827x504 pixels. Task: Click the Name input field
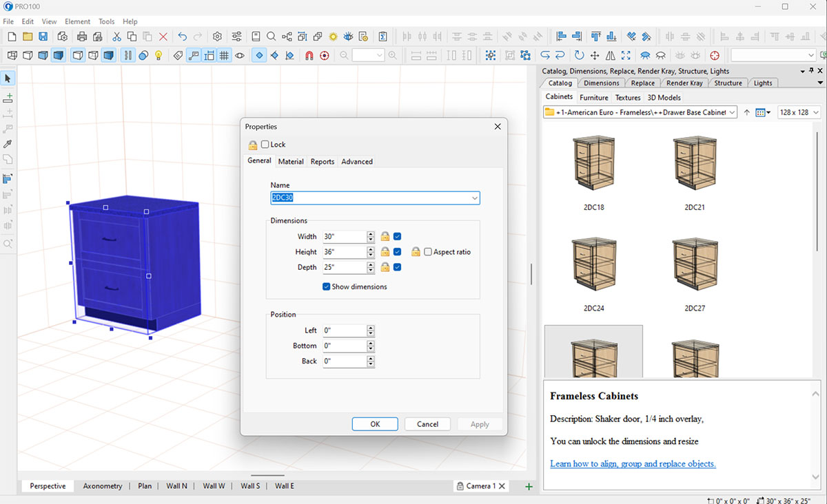(x=375, y=198)
